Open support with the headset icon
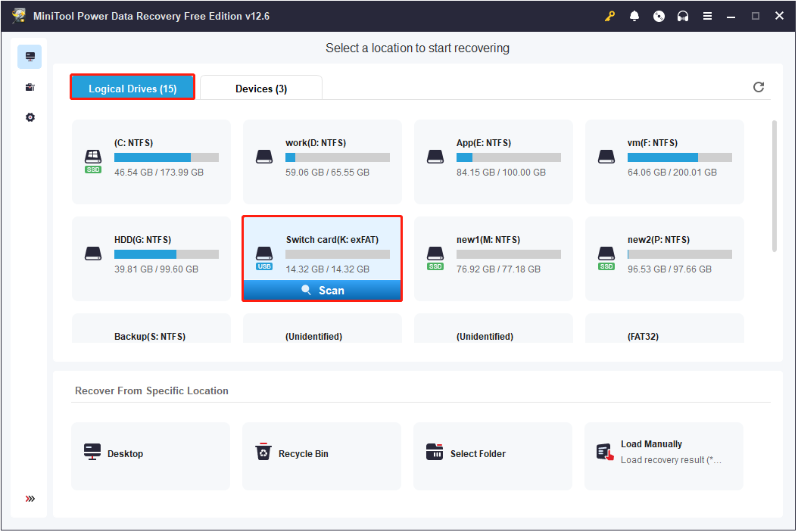This screenshot has width=798, height=532. 683,15
